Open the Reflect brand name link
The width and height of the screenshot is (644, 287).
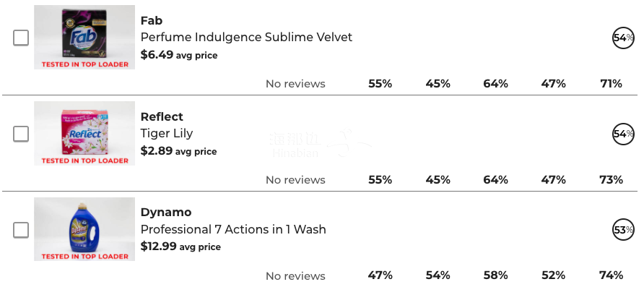(162, 117)
